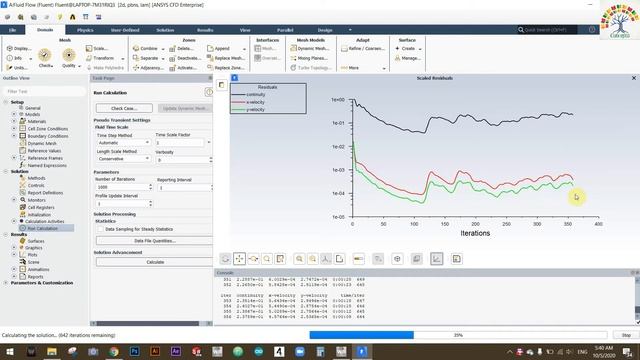Image resolution: width=640 pixels, height=360 pixels.
Task: Click the Units button
Action: point(17,68)
